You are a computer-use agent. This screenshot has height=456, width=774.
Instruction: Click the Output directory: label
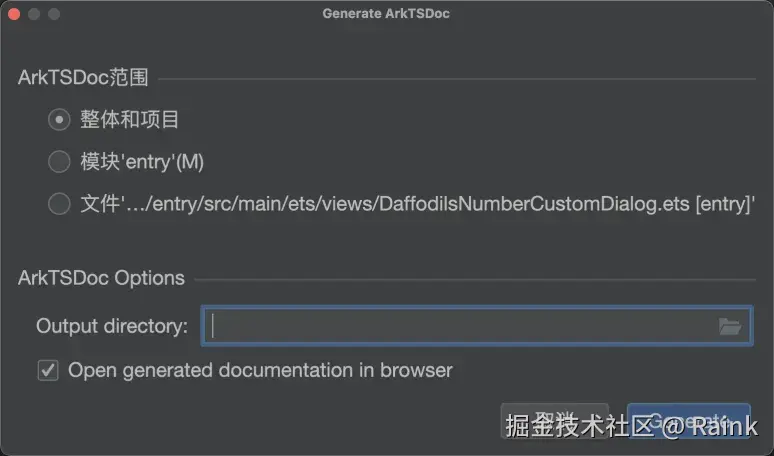pos(111,326)
